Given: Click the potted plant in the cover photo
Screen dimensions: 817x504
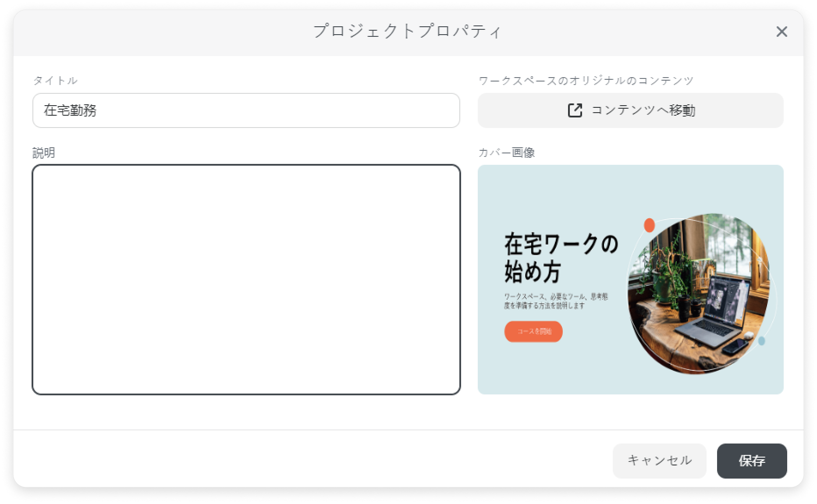Looking at the screenshot, I should click(x=665, y=276).
